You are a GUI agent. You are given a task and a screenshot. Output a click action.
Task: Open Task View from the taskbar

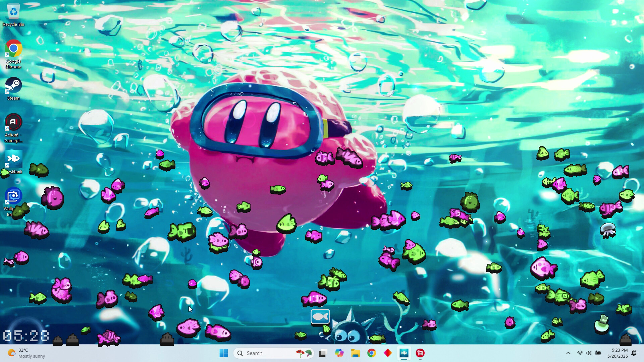pos(322,353)
